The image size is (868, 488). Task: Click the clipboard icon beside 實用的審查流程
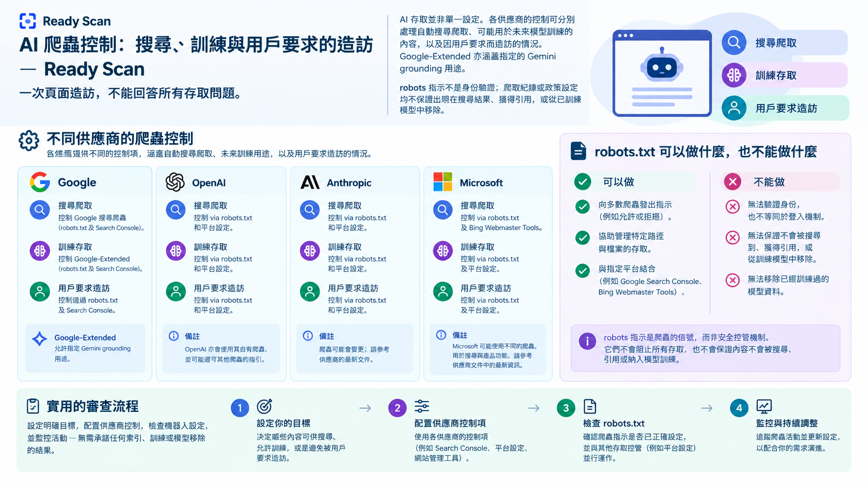coord(33,406)
